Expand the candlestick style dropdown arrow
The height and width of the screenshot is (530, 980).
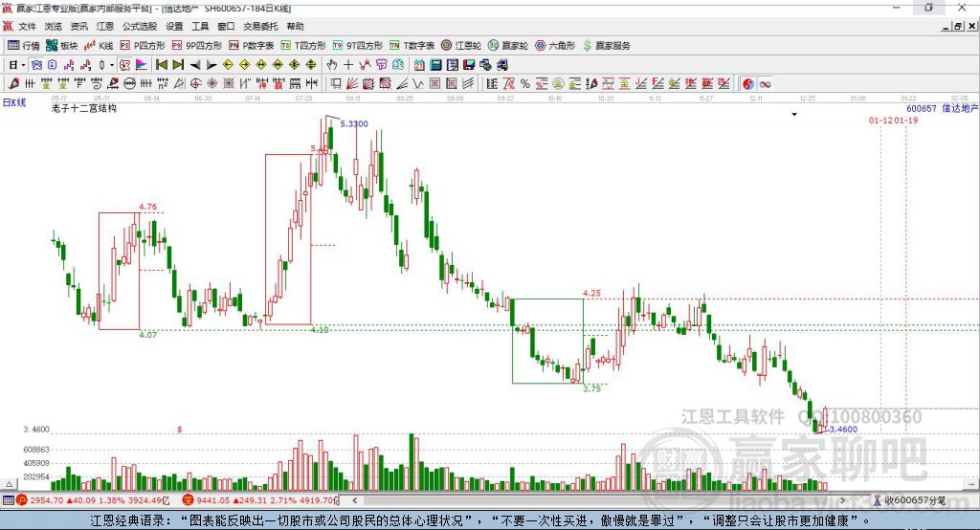point(112,65)
